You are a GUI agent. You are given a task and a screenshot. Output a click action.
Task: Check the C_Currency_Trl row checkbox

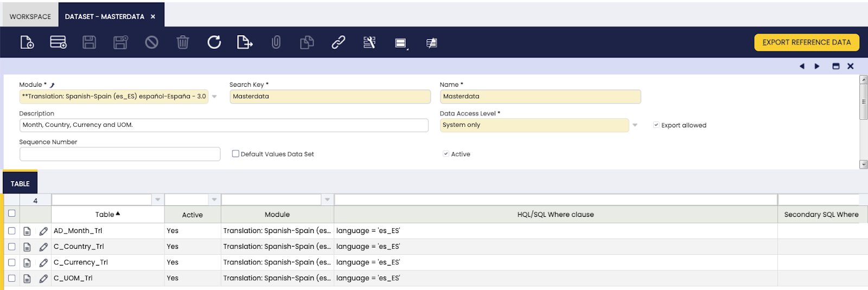tap(12, 262)
